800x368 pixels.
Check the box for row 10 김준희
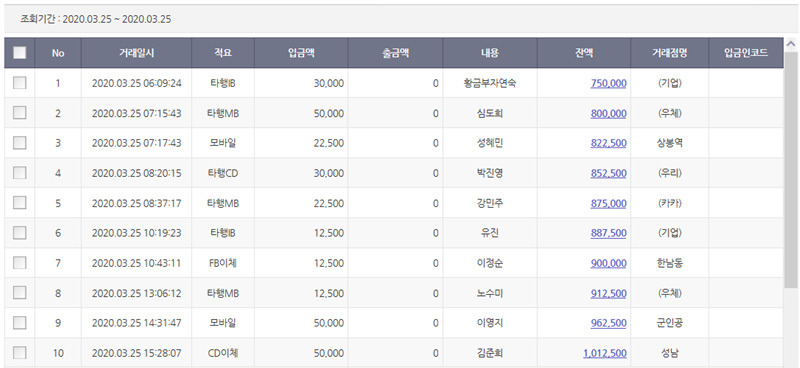click(x=19, y=353)
